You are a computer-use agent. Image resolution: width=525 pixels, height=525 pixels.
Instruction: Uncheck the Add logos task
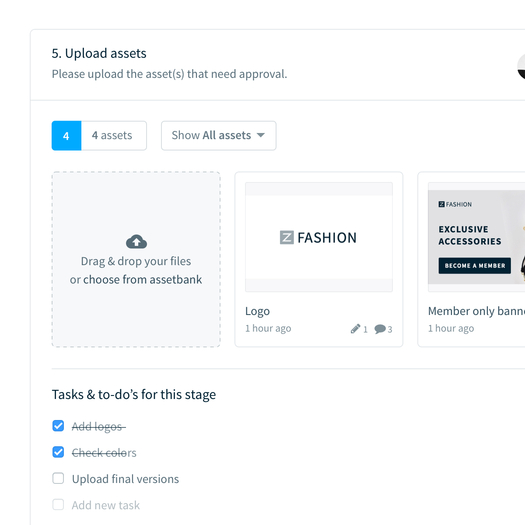[58, 426]
